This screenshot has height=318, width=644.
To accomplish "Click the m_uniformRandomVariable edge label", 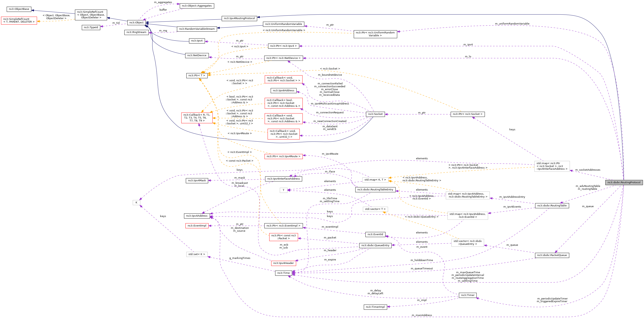I will 512,24.
